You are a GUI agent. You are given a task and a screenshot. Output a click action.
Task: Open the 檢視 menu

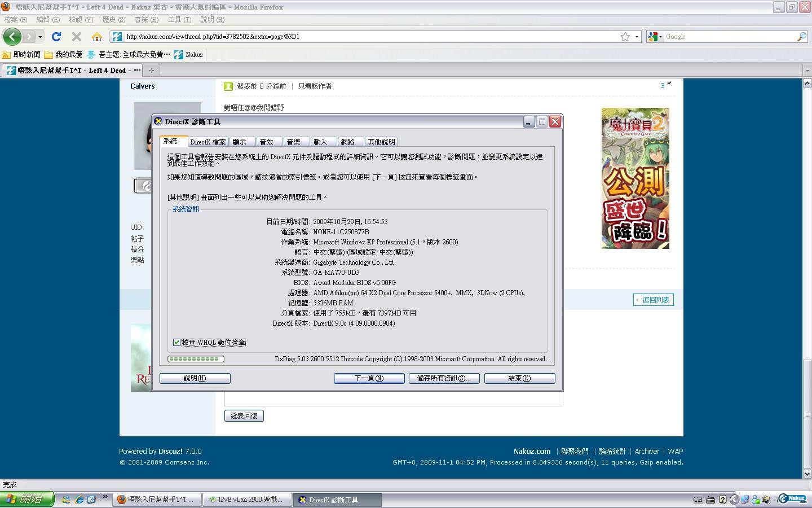81,20
